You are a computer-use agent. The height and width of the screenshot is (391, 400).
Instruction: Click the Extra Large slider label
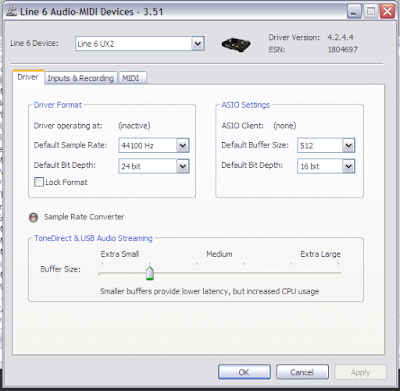click(x=320, y=254)
